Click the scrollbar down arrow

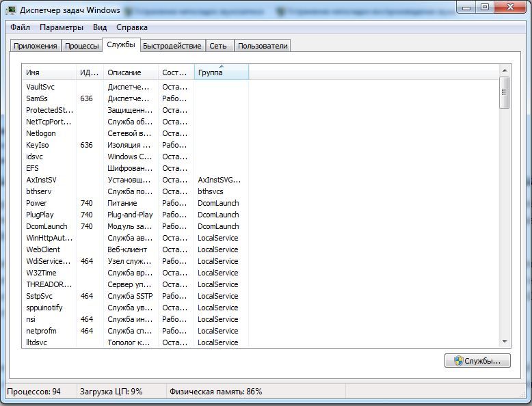[x=505, y=342]
